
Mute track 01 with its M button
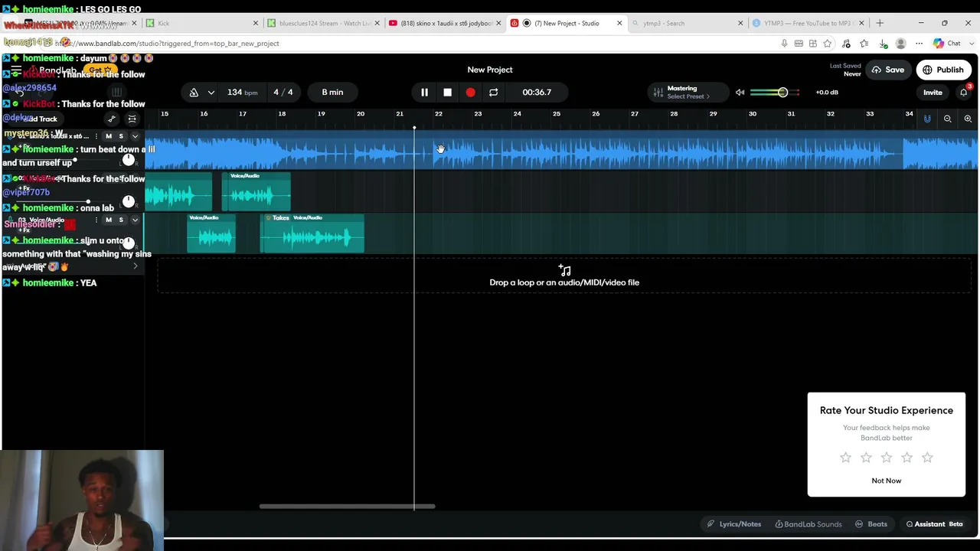click(108, 136)
